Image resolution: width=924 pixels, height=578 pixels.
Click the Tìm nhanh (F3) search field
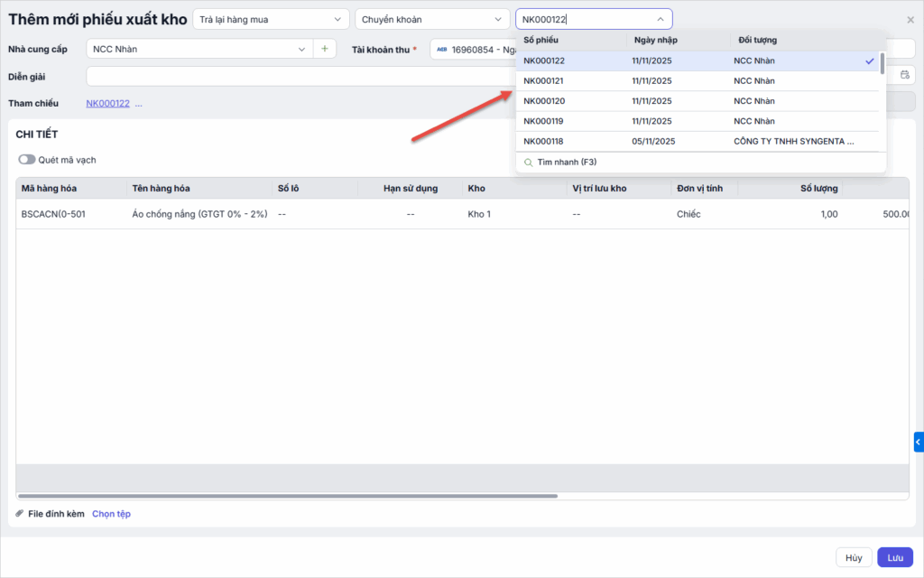pos(700,163)
